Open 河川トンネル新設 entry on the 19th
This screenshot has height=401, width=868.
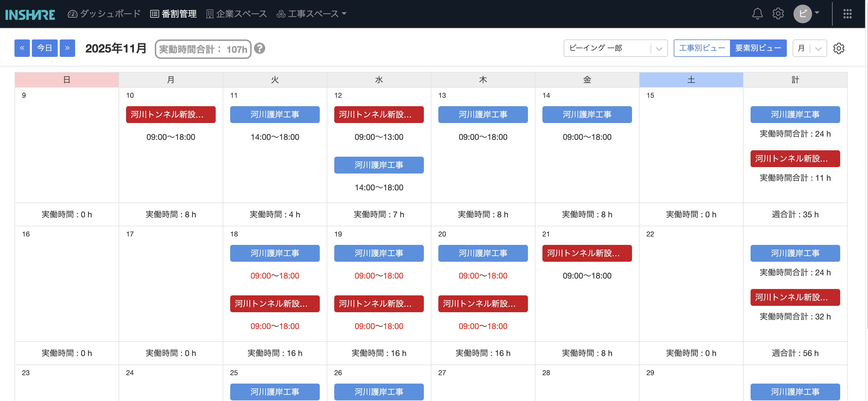pos(379,304)
